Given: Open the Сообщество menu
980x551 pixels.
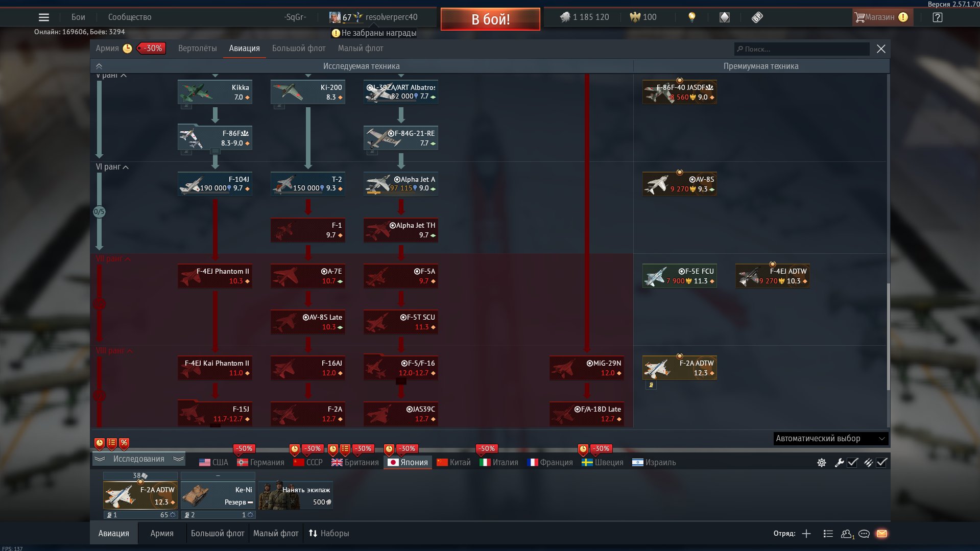Looking at the screenshot, I should click(130, 17).
